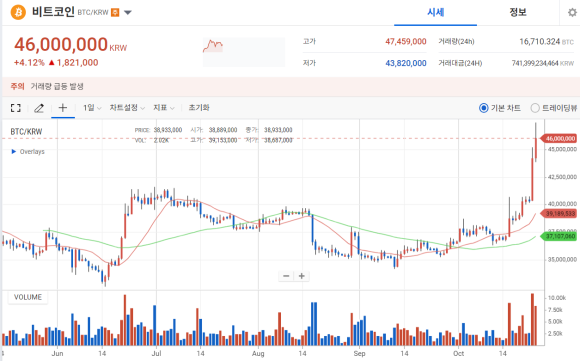Switch to the 시세 tab
The width and height of the screenshot is (580, 361).
(x=435, y=13)
